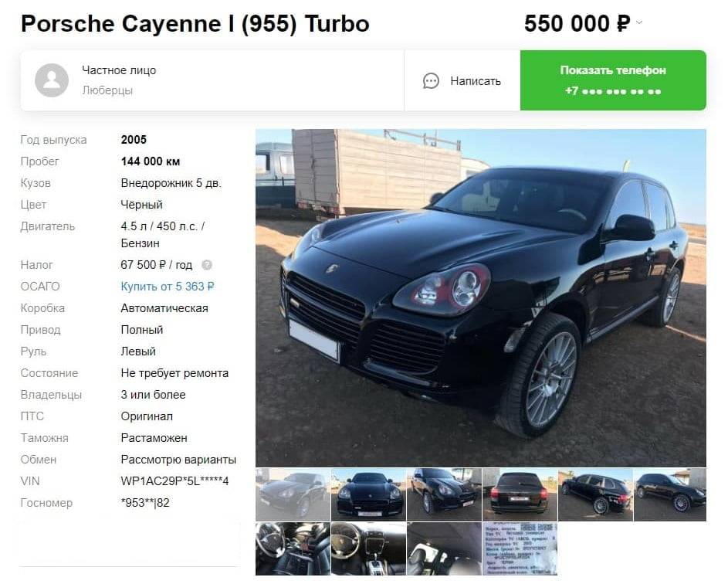This screenshot has height=584, width=728.
Task: Click the chat bubble icon
Action: [431, 81]
